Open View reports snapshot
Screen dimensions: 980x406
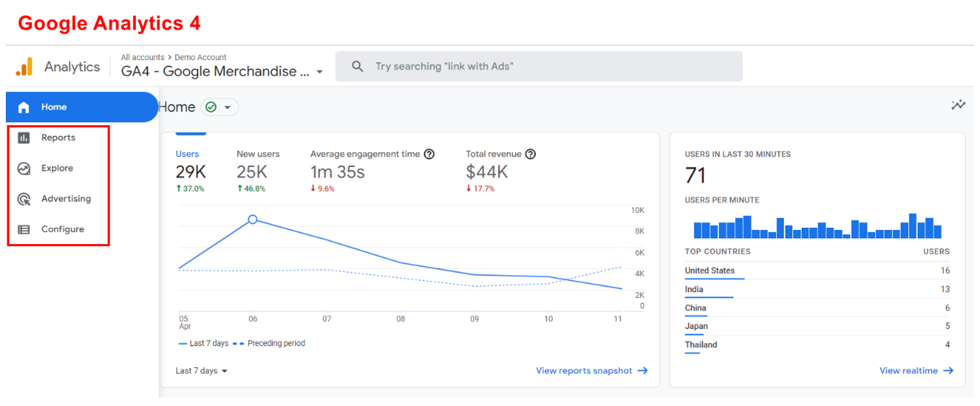pyautogui.click(x=585, y=370)
